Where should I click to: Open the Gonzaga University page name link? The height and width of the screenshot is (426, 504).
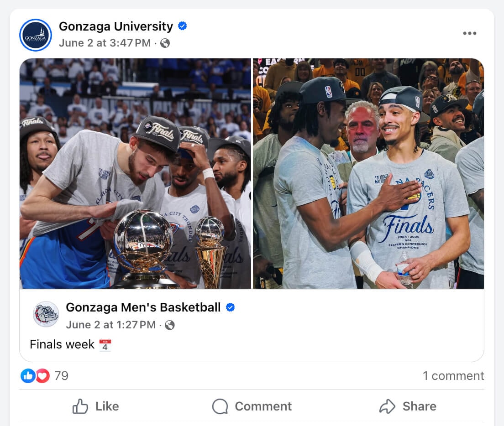tap(116, 26)
